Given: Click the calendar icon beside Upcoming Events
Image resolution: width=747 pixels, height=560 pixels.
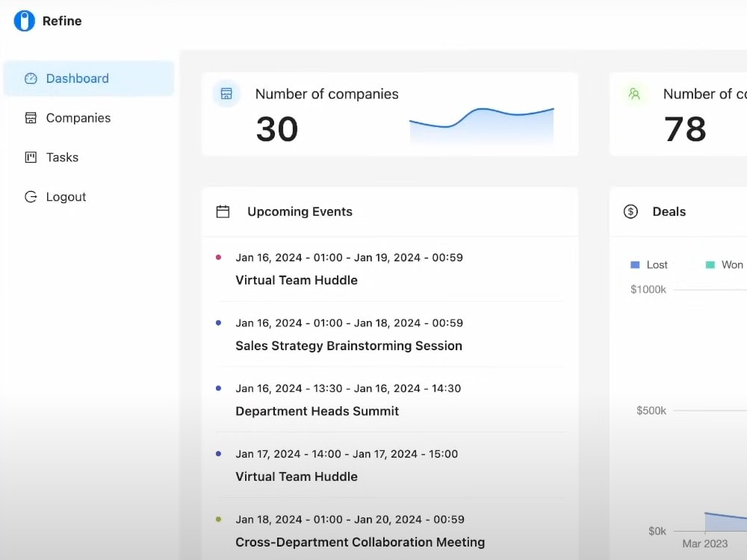Looking at the screenshot, I should (223, 212).
